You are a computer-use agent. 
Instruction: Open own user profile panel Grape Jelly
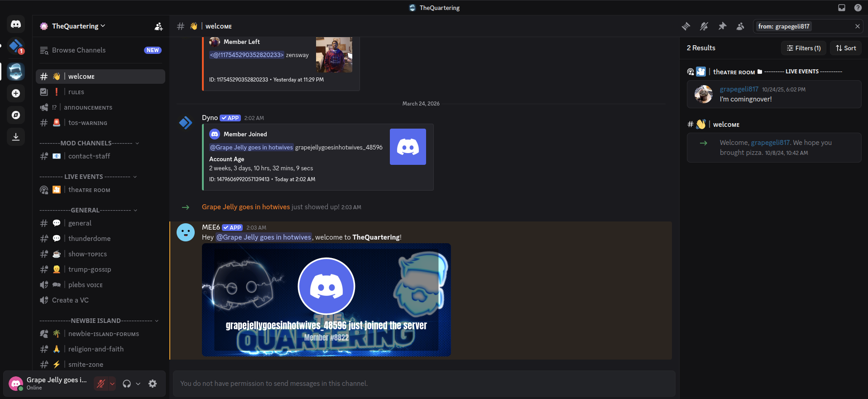coord(49,384)
